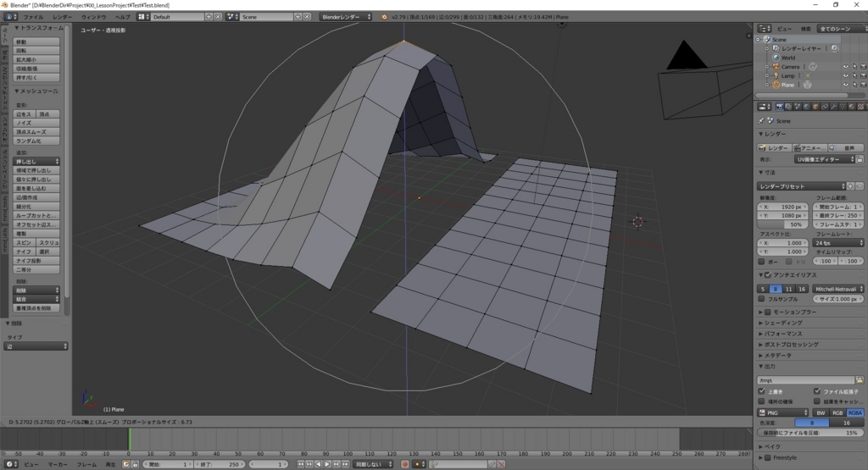The width and height of the screenshot is (868, 470).
Task: Open the outliner ビュー menu
Action: point(784,29)
